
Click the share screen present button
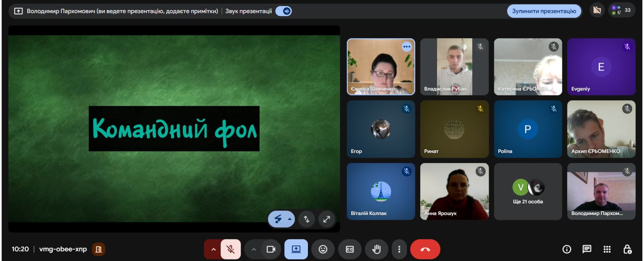[296, 249]
